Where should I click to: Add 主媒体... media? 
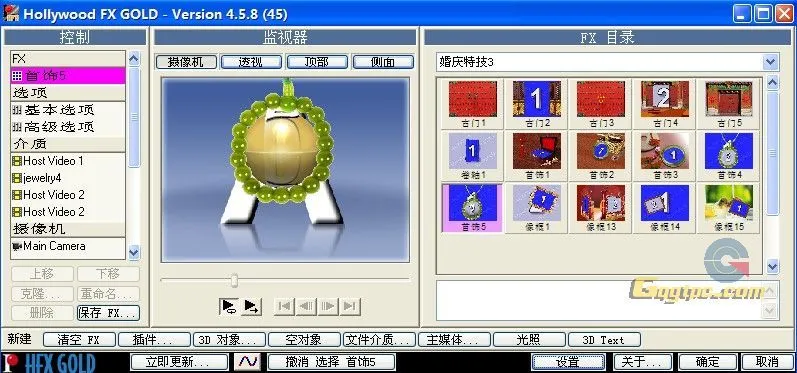click(454, 340)
